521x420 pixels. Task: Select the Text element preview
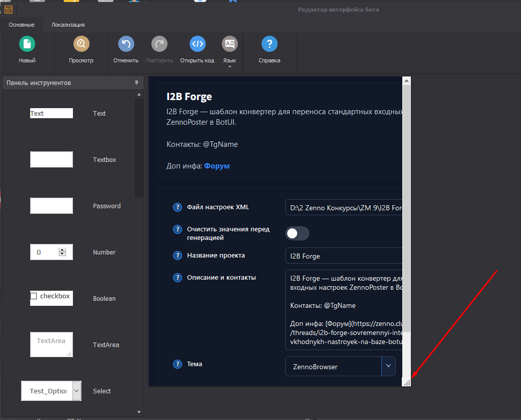point(51,113)
